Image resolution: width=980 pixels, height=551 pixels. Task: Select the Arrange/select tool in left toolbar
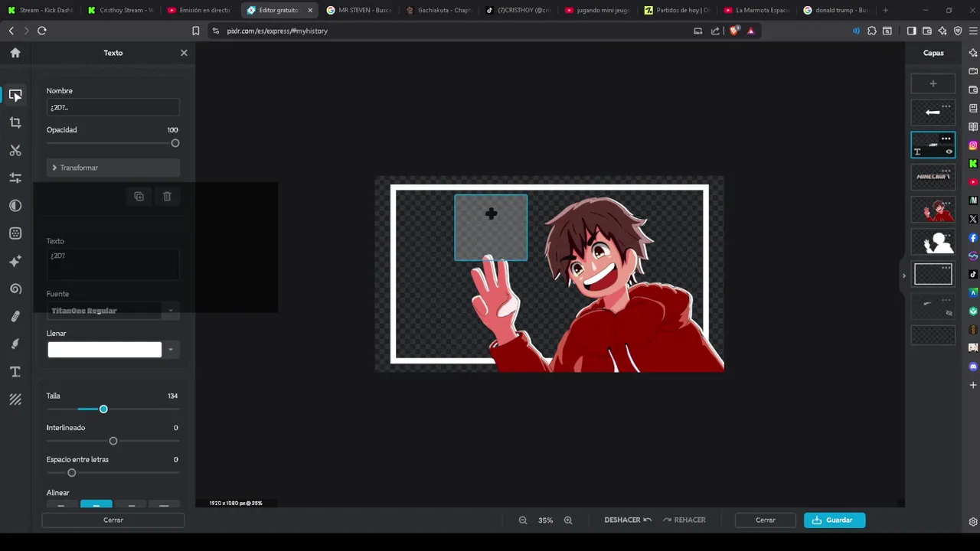(x=15, y=95)
